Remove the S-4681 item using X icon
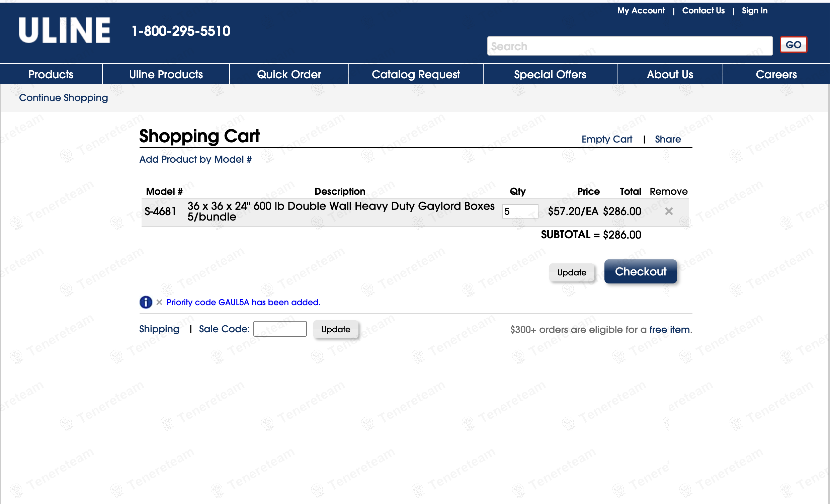 point(669,211)
